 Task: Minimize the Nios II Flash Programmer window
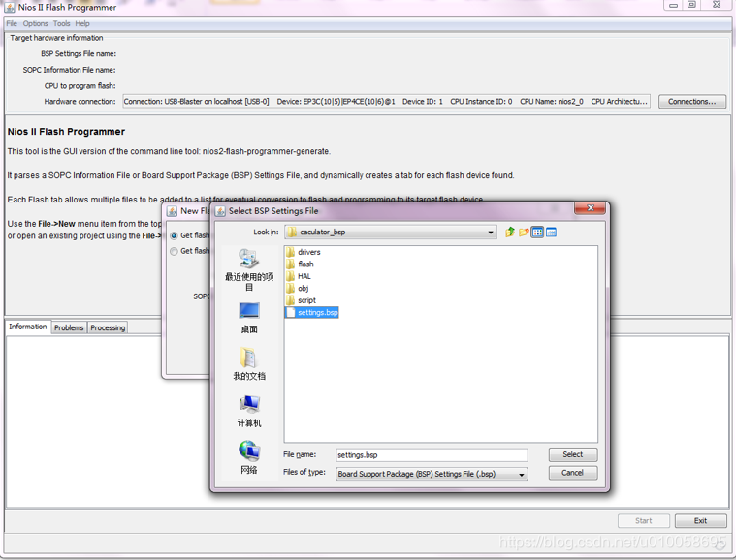[x=673, y=5]
